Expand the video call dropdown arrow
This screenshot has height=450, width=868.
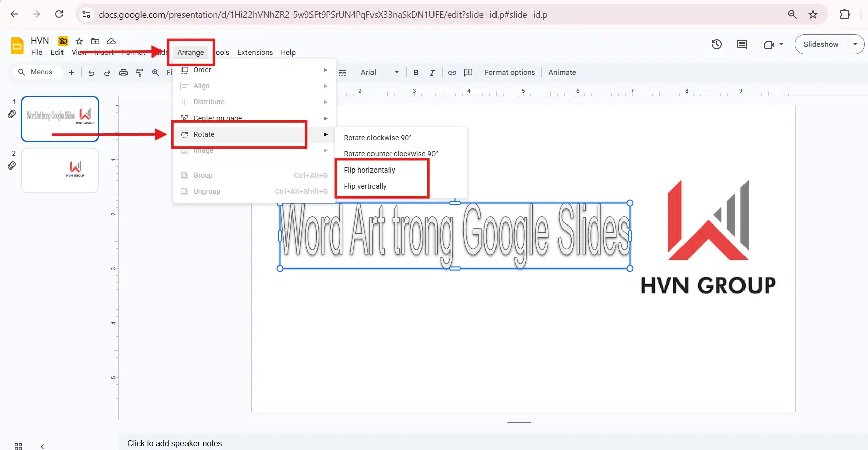(x=781, y=44)
